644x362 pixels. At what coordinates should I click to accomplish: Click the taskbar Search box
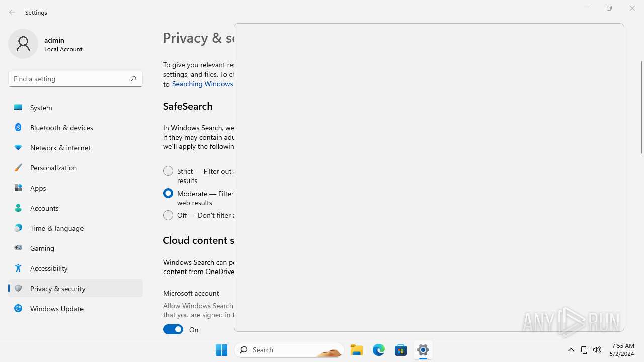(289, 350)
